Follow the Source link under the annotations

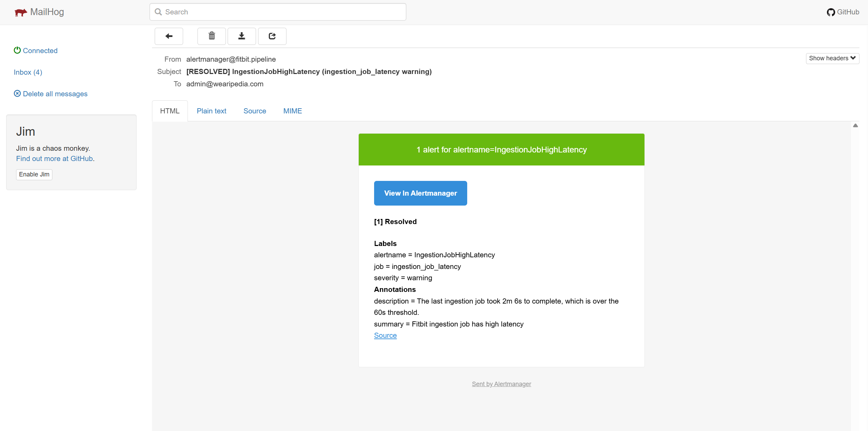click(385, 335)
